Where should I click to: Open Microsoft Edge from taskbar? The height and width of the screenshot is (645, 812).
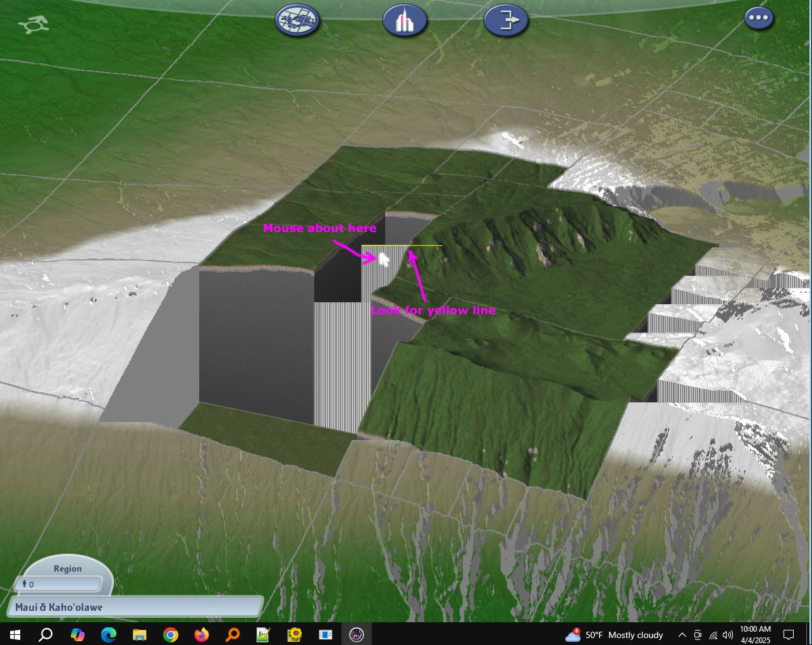coord(108,634)
